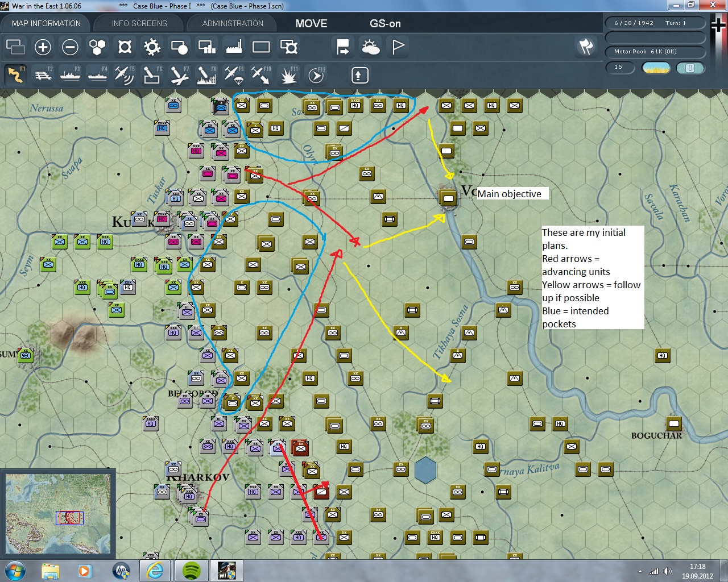Activate the F6 Bomb Unit mode

[152, 75]
